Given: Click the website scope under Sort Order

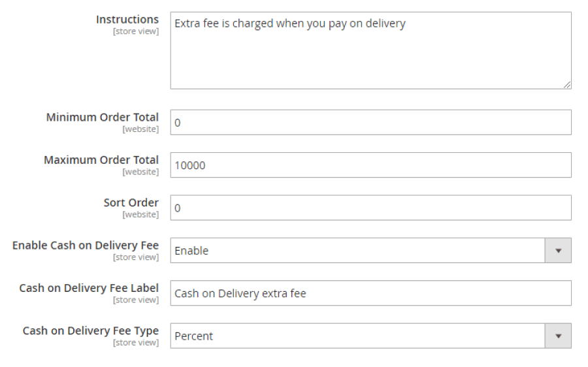Looking at the screenshot, I should point(140,214).
